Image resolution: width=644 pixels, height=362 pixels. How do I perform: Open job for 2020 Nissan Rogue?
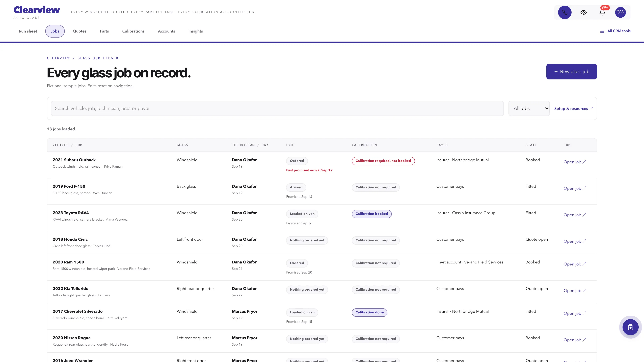click(575, 340)
